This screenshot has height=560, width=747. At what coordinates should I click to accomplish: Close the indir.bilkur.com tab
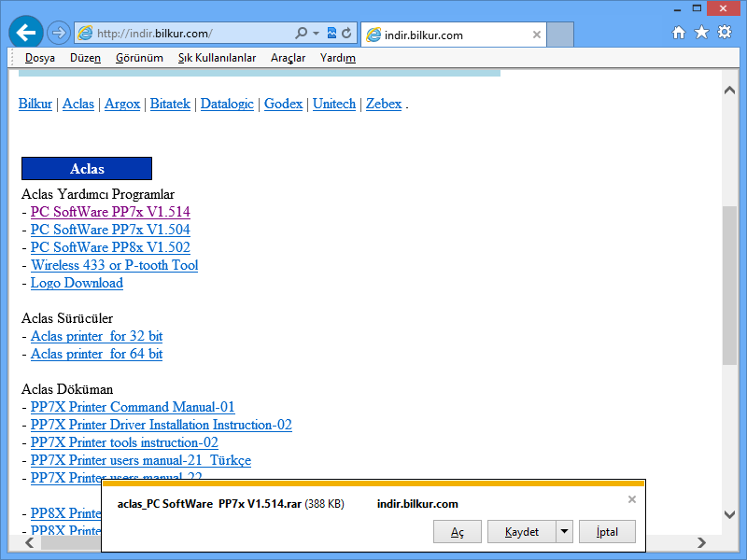[x=536, y=35]
